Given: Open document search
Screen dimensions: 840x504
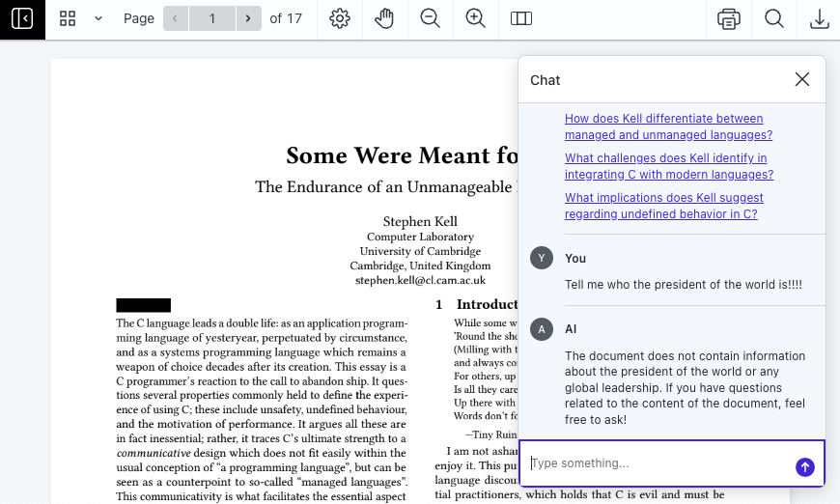Looking at the screenshot, I should point(774,18).
